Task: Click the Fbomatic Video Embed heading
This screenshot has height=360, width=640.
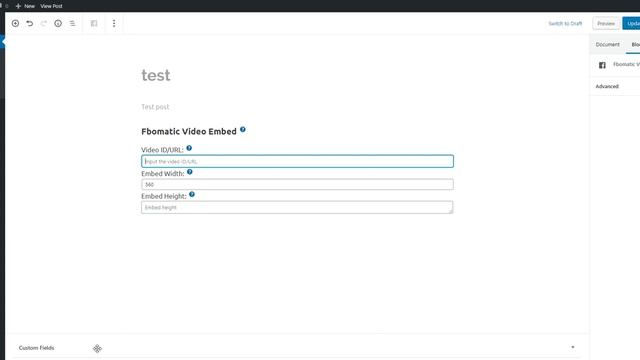Action: (189, 131)
